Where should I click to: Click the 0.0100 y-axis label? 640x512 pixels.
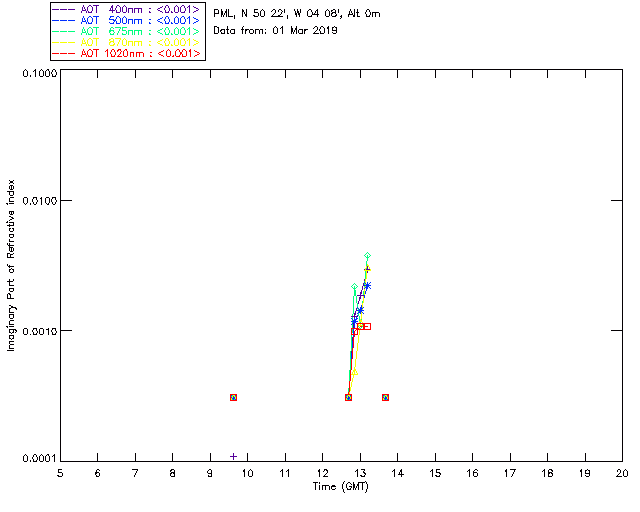pos(40,201)
